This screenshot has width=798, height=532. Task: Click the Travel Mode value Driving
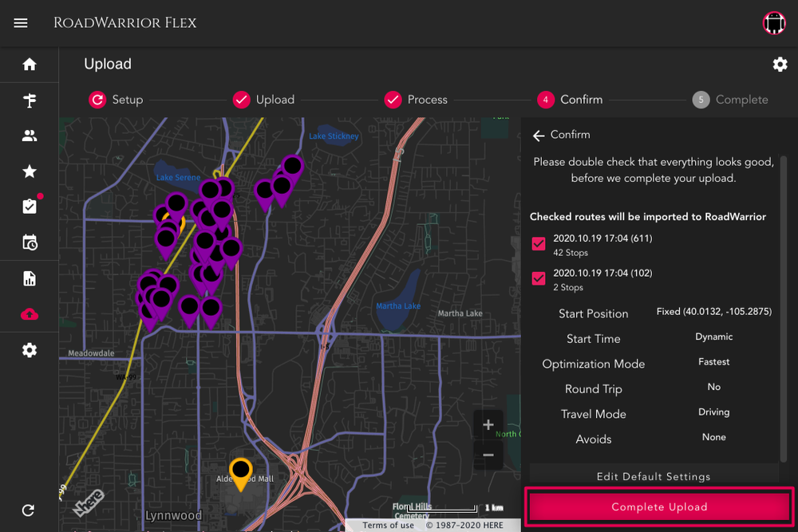[713, 412]
